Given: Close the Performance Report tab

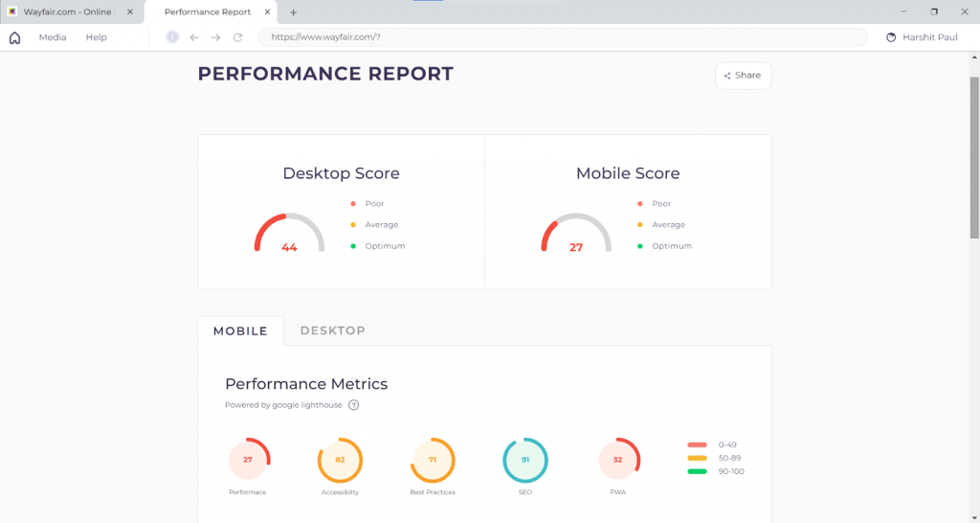Looking at the screenshot, I should (268, 11).
